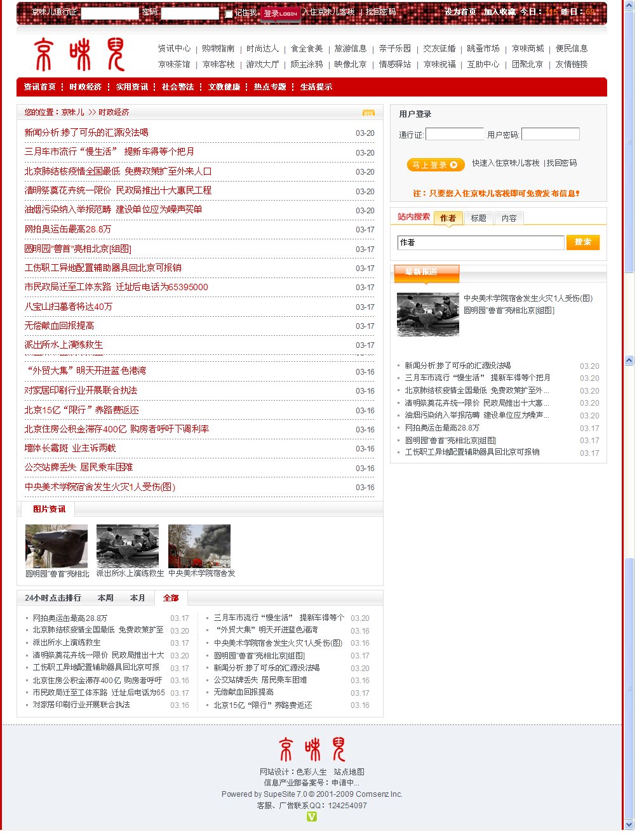Click the 京味儿 logo in the footer

pos(312,749)
